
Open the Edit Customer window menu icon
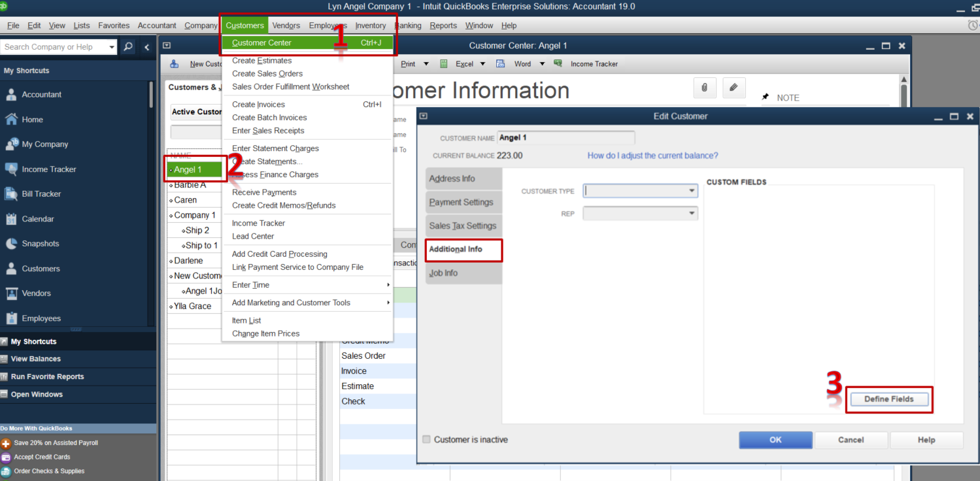(x=424, y=116)
